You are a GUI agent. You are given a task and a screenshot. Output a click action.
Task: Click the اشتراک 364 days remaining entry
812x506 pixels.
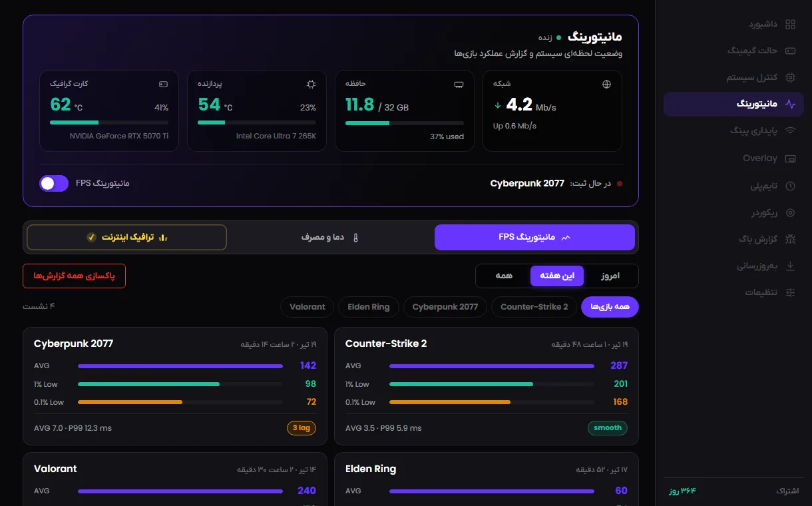pyautogui.click(x=733, y=491)
